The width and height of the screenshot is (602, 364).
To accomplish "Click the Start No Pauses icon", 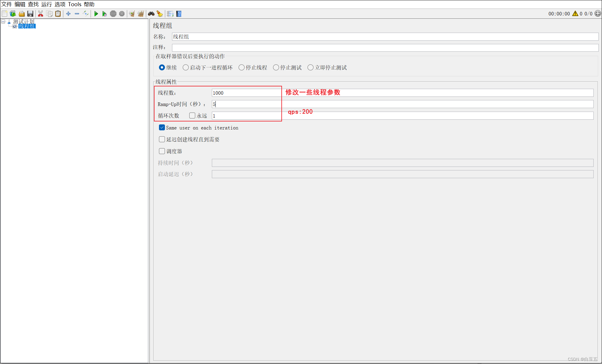I will [x=104, y=14].
